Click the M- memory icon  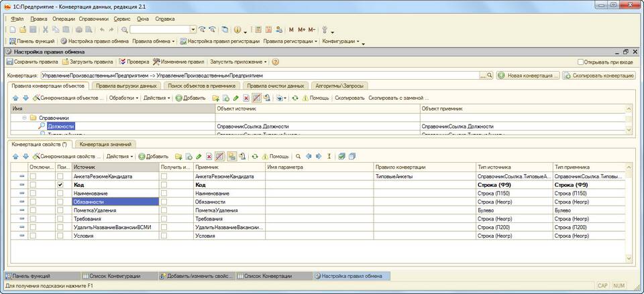pos(312,29)
